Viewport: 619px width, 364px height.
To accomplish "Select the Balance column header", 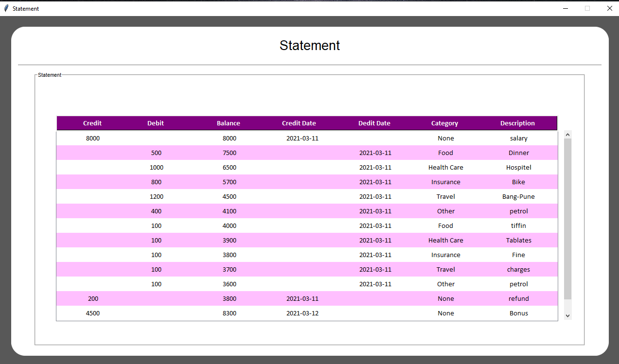I will point(229,123).
